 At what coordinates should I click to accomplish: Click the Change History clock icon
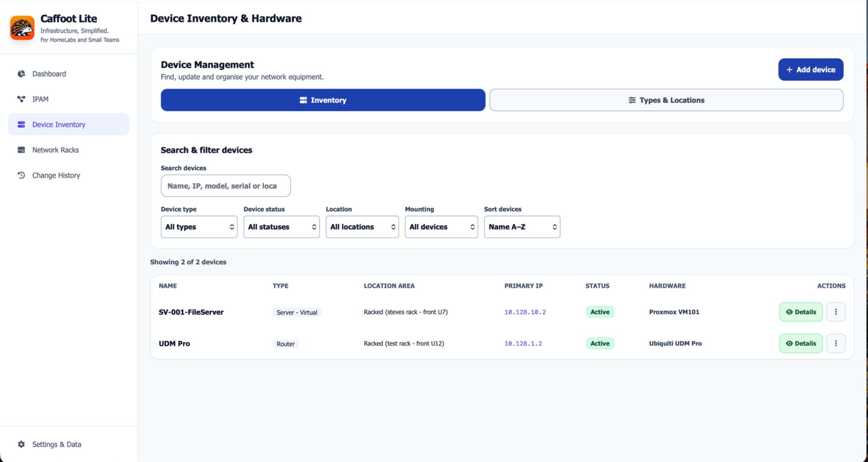21,175
